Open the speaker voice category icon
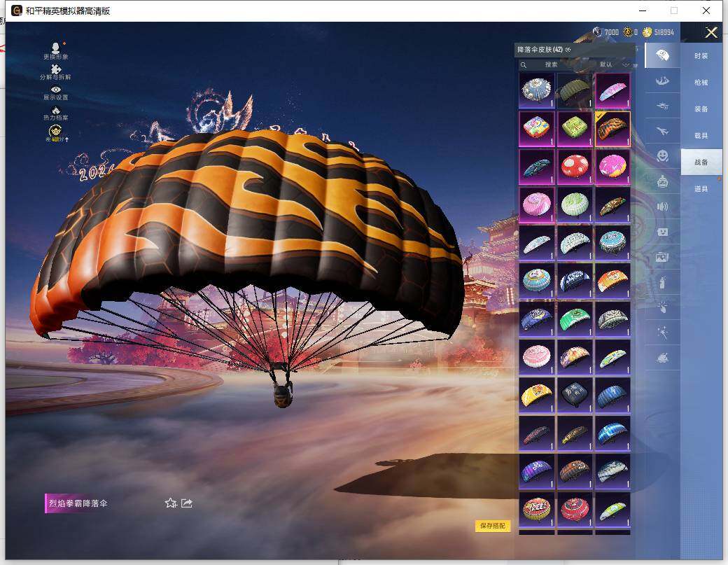 [x=661, y=207]
